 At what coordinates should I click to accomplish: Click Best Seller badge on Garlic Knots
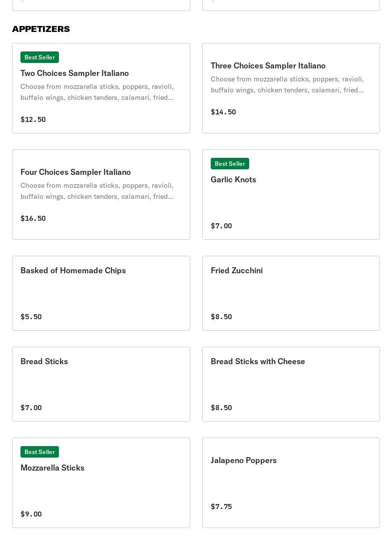[230, 163]
